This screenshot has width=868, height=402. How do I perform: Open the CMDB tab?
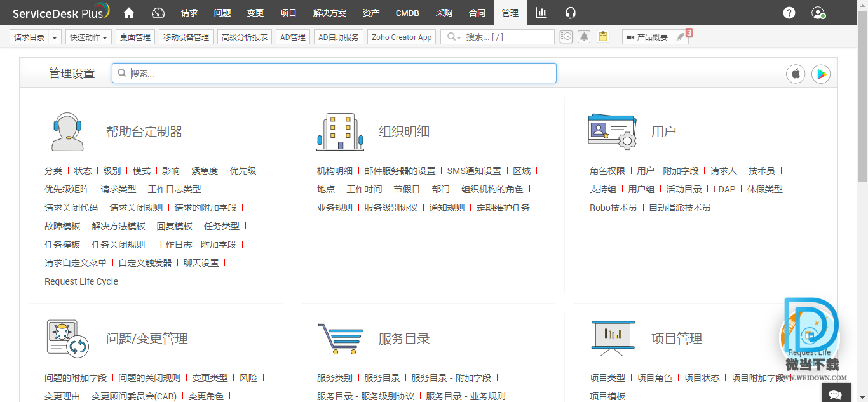coord(407,13)
